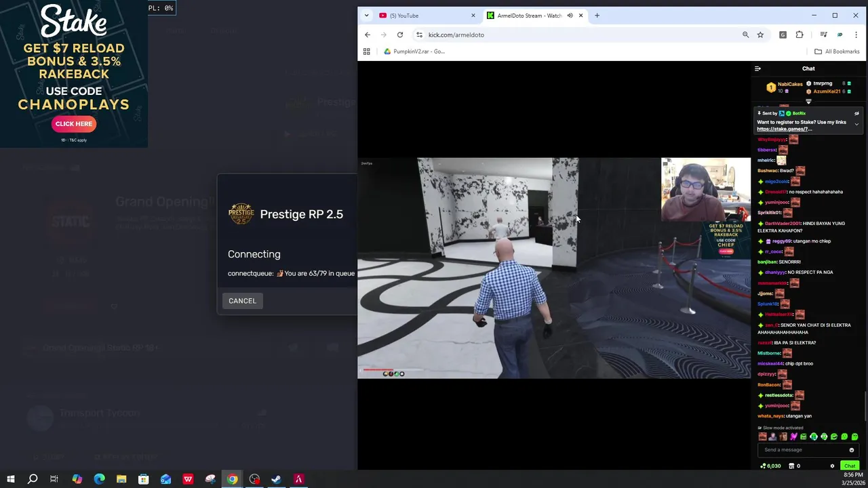Bookmark this page with the star
The image size is (868, 488).
pos(760,35)
